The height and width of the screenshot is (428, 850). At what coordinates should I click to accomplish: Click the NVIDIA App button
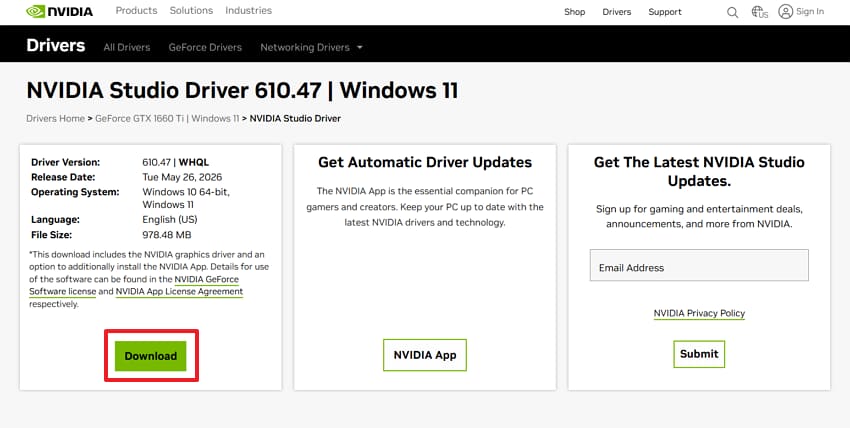pyautogui.click(x=425, y=355)
